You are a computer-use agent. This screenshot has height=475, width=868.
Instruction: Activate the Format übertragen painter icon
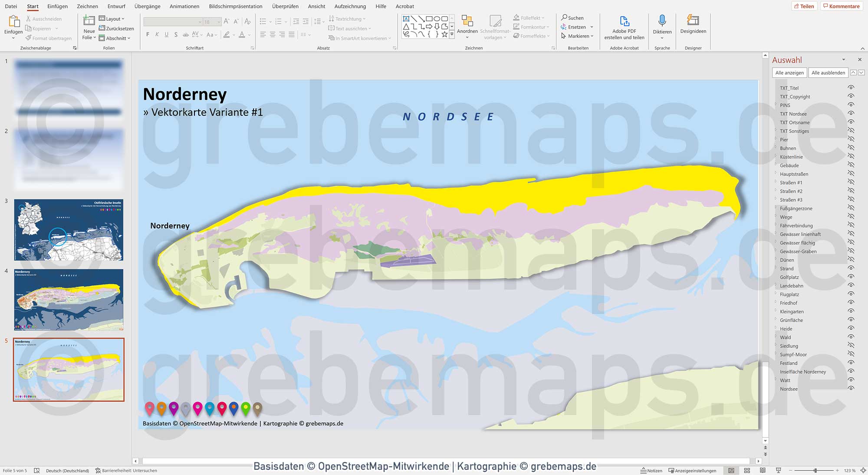click(x=29, y=38)
